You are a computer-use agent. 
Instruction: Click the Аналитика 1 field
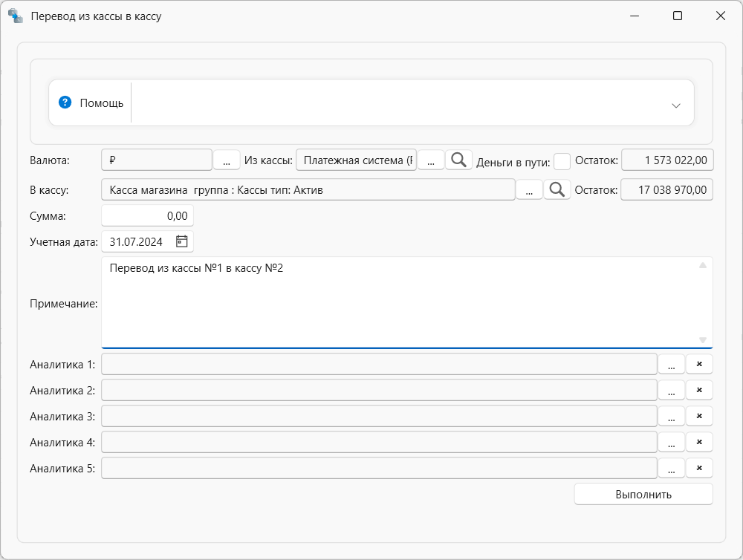[x=379, y=365]
